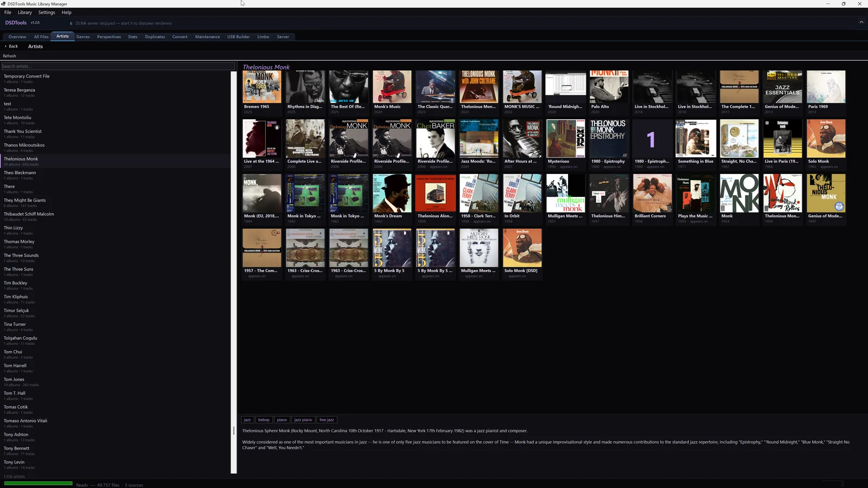Image resolution: width=868 pixels, height=488 pixels.
Task: Select Thelonious Monk in artist list
Action: (x=116, y=161)
